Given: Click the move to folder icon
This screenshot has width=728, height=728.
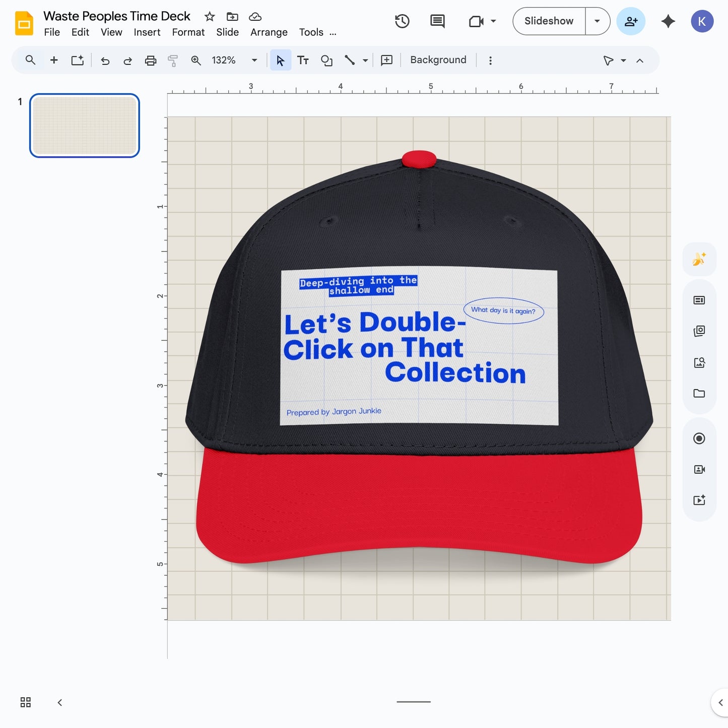Looking at the screenshot, I should click(232, 17).
